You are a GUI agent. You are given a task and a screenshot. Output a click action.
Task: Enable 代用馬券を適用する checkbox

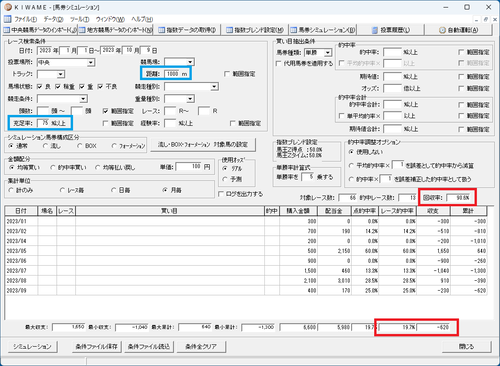[279, 63]
